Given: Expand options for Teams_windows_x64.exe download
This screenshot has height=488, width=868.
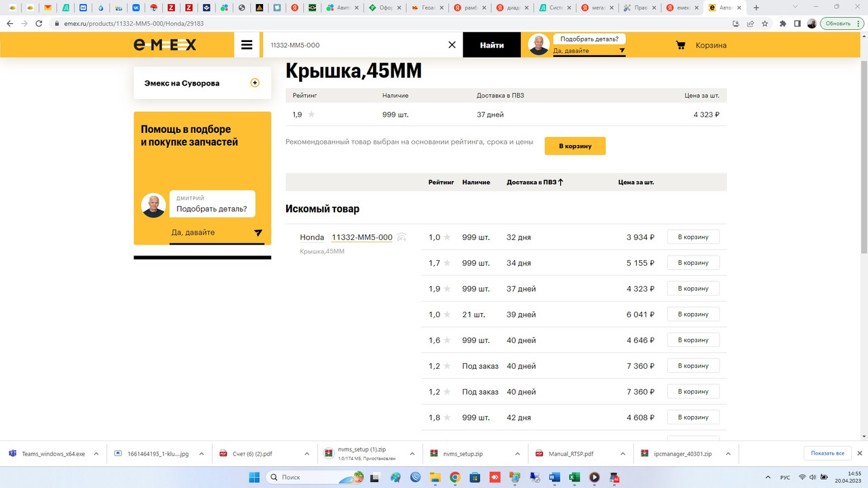Looking at the screenshot, I should click(96, 453).
